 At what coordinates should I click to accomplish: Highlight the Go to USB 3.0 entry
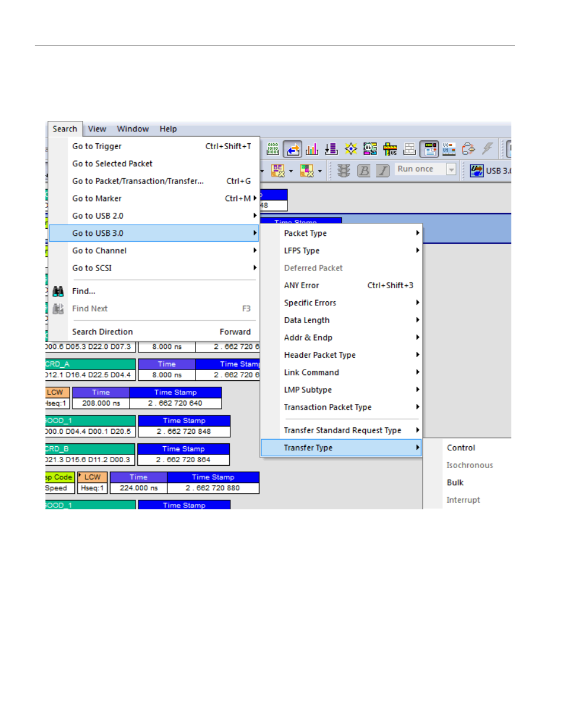tap(154, 233)
